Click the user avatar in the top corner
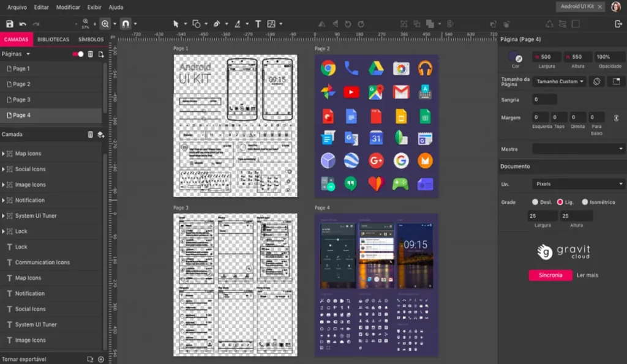This screenshot has height=364, width=627. (616, 7)
